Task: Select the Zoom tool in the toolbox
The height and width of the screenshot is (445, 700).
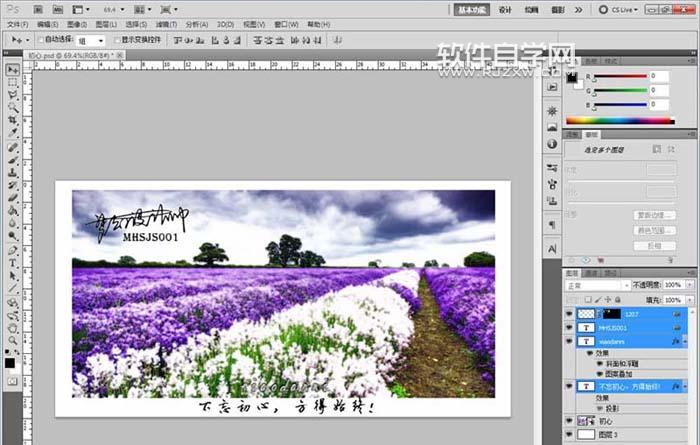Action: coord(12,341)
